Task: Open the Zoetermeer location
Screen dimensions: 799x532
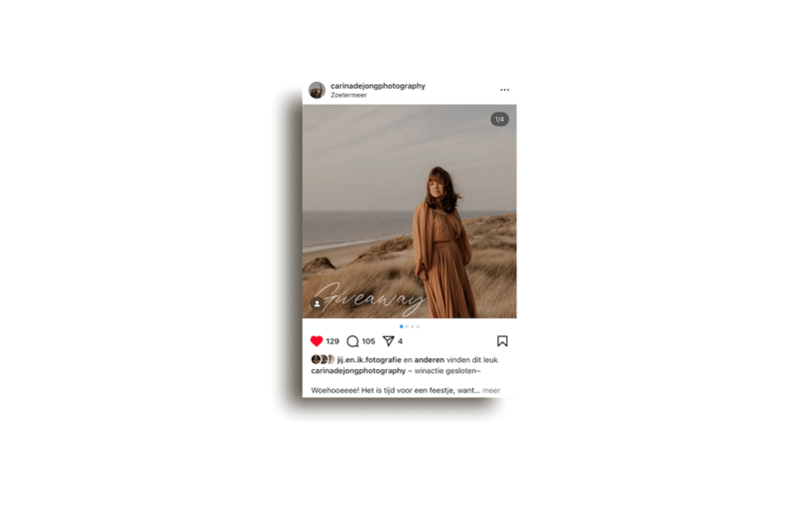Action: click(x=349, y=95)
